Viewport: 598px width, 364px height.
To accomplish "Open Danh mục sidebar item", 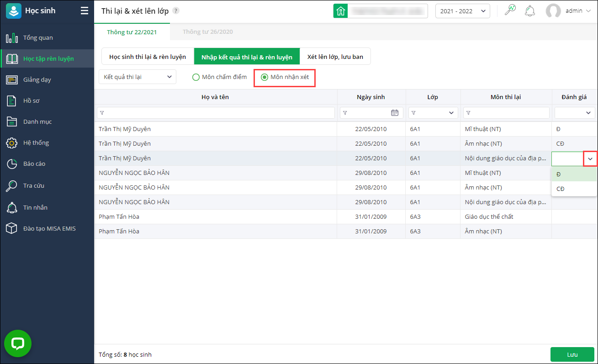I will pyautogui.click(x=47, y=121).
